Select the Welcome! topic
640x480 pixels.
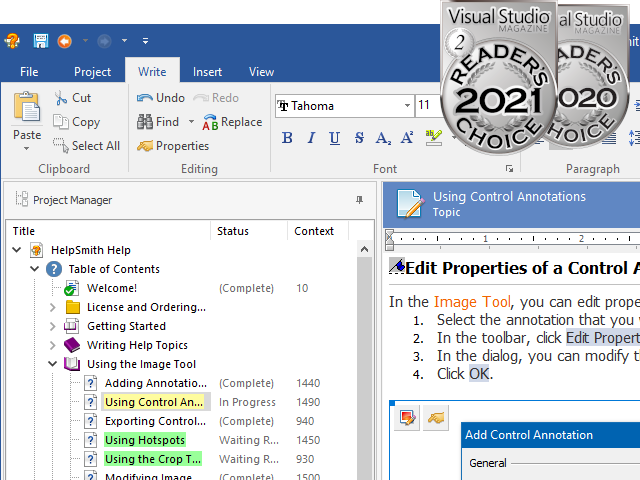pyautogui.click(x=112, y=288)
